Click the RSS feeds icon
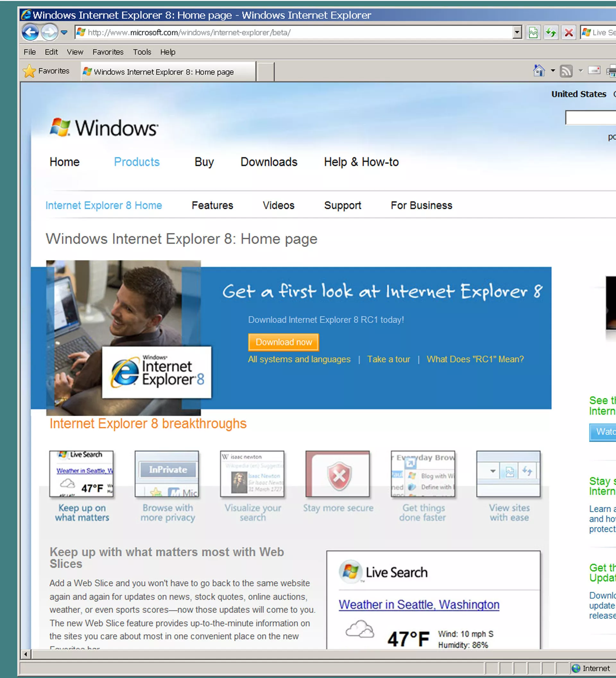Image resolution: width=616 pixels, height=678 pixels. pos(566,71)
